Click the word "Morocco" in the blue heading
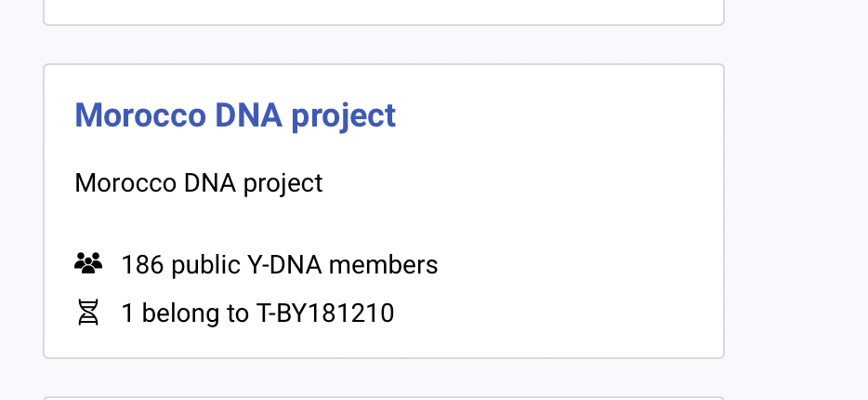Screen dimensions: 868x400 coord(140,115)
